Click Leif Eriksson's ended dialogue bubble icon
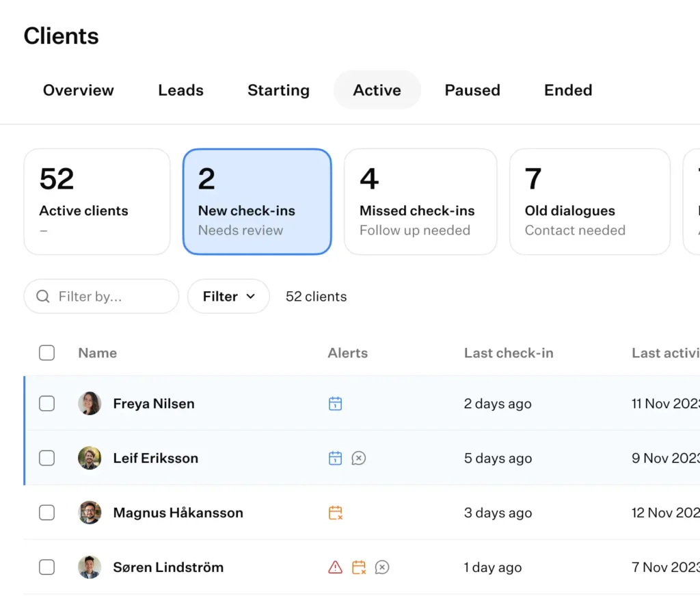 [x=359, y=458]
